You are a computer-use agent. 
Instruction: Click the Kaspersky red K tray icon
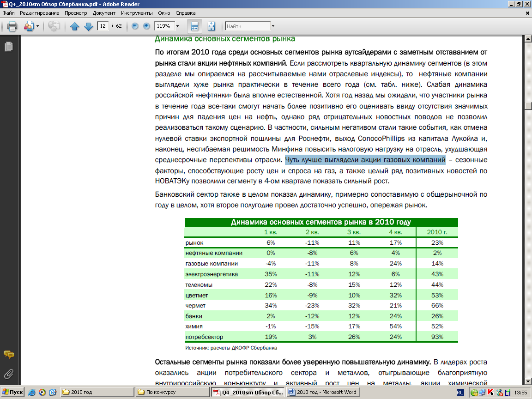pos(490,393)
